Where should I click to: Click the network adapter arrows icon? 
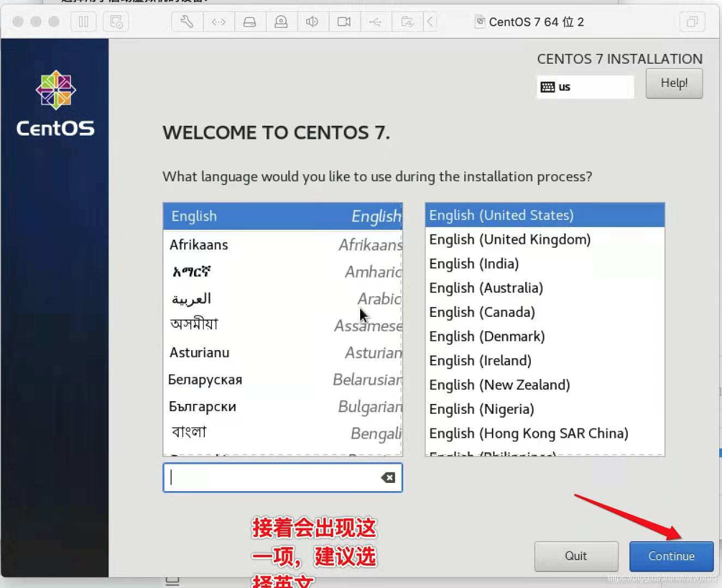[x=219, y=22]
